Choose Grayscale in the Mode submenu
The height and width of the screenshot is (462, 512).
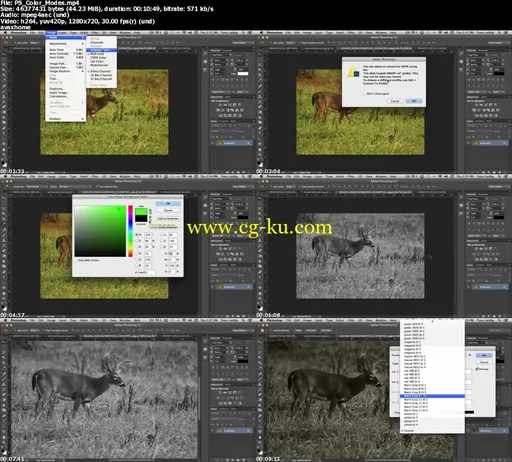point(101,42)
